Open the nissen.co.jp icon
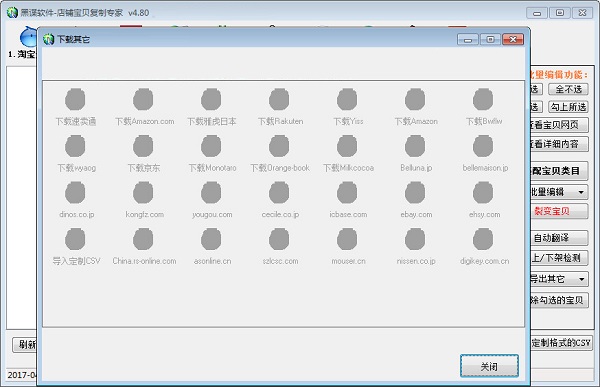This screenshot has height=387, width=600. (x=415, y=239)
